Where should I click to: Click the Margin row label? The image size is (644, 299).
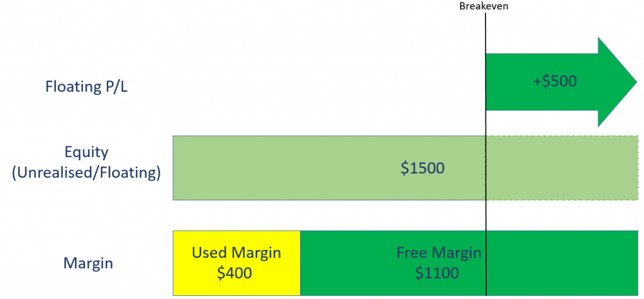[88, 263]
